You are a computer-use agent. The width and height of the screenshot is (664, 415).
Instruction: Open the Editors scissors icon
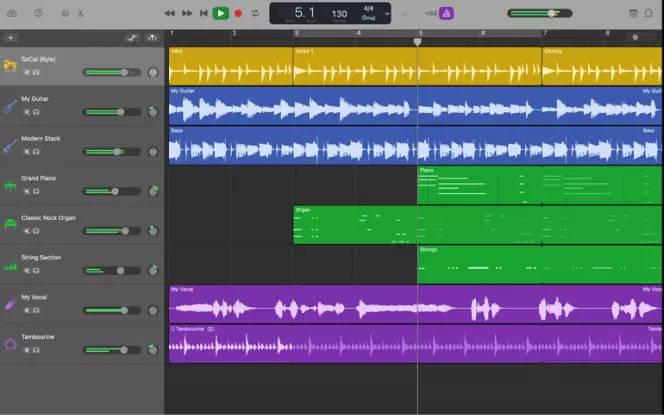(x=80, y=13)
